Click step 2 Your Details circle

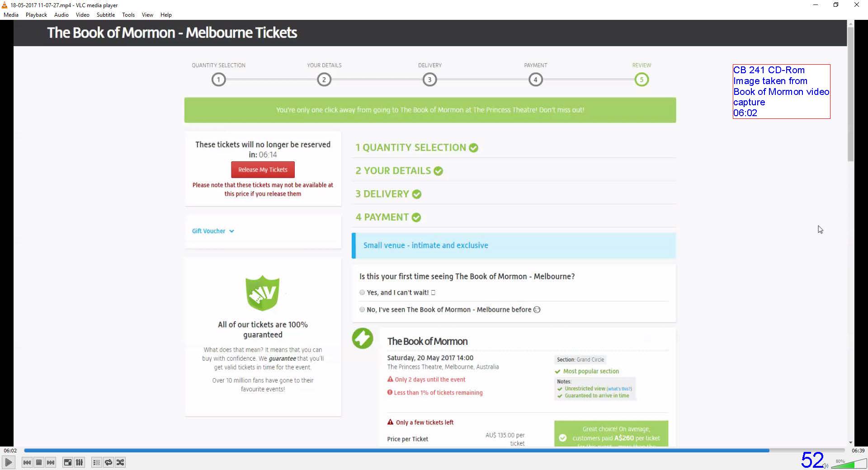pos(324,80)
